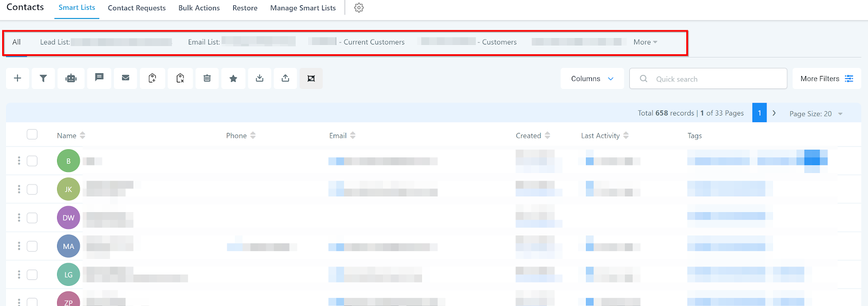Open three-dot menu for contact DW
Image resolution: width=868 pixels, height=306 pixels.
pos(19,218)
